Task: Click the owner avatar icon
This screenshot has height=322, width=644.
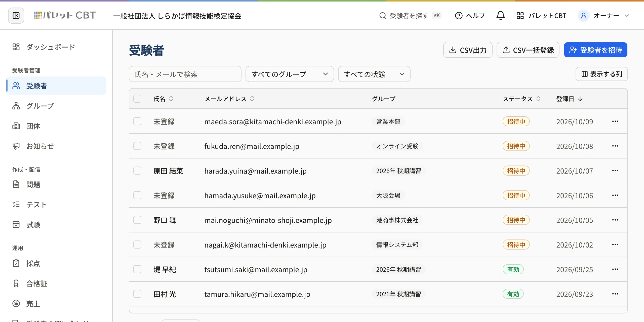Action: pyautogui.click(x=583, y=16)
